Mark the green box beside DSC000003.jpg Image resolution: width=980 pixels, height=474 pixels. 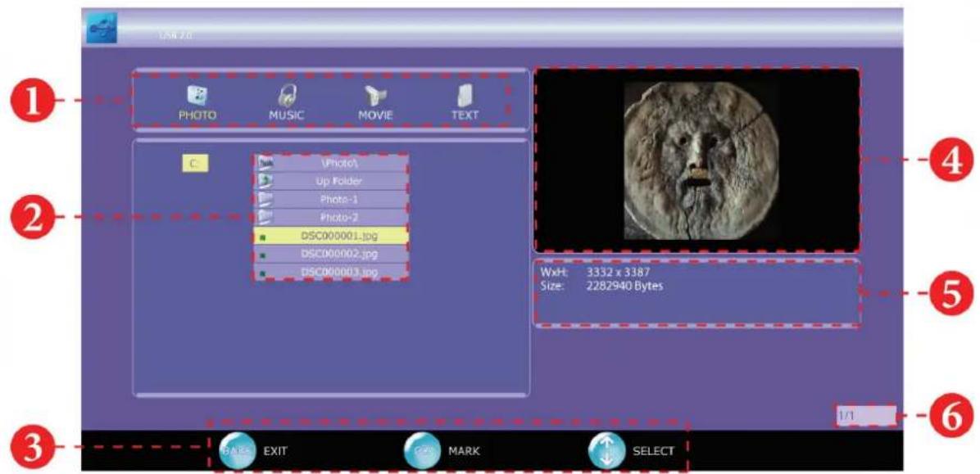(263, 273)
